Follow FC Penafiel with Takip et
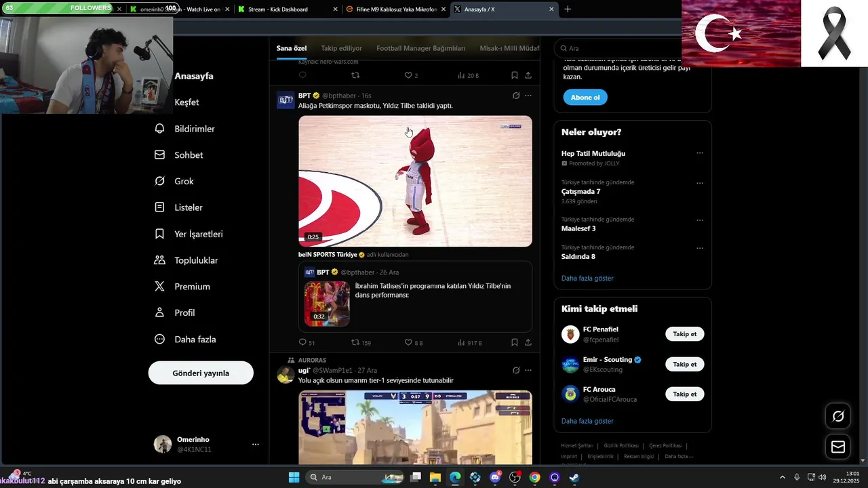This screenshot has width=868, height=488. point(684,334)
